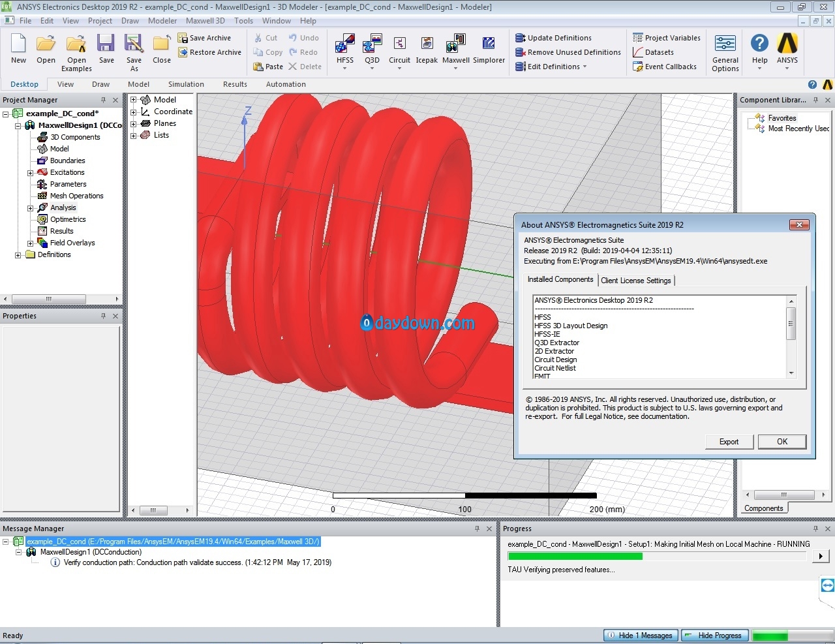Expand the Analysis tree node
Image resolution: width=835 pixels, height=644 pixels.
[x=30, y=208]
